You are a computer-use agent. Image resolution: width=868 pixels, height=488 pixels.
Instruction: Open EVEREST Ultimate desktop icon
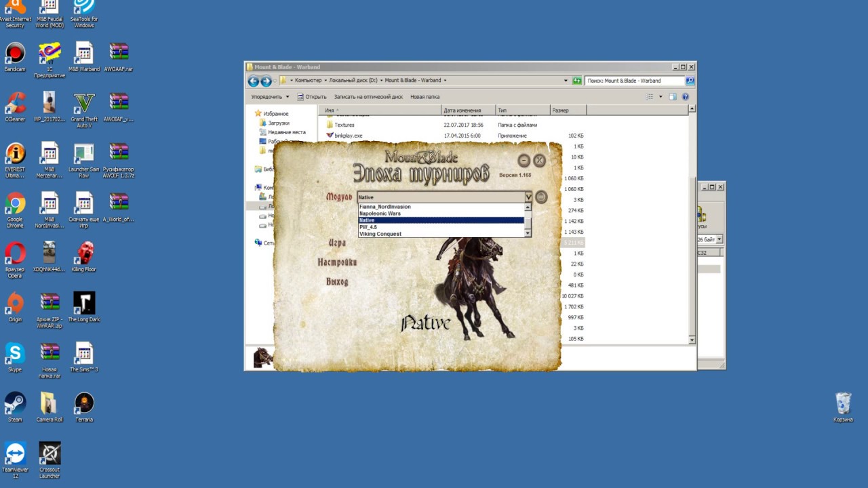pos(15,160)
